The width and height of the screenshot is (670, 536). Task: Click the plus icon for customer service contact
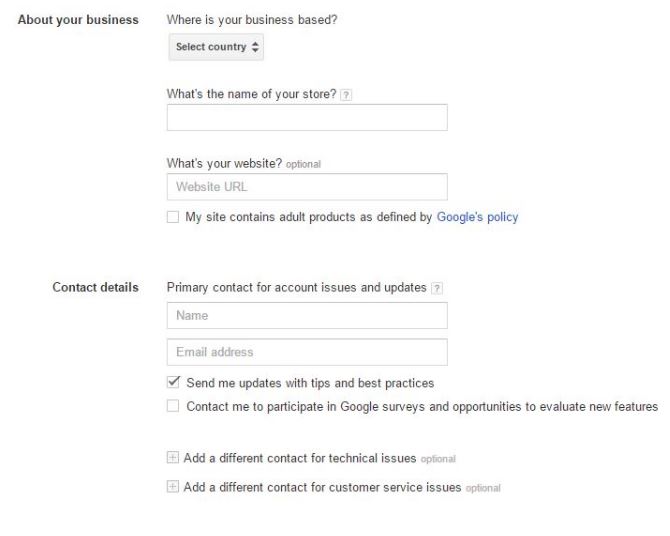coord(173,487)
